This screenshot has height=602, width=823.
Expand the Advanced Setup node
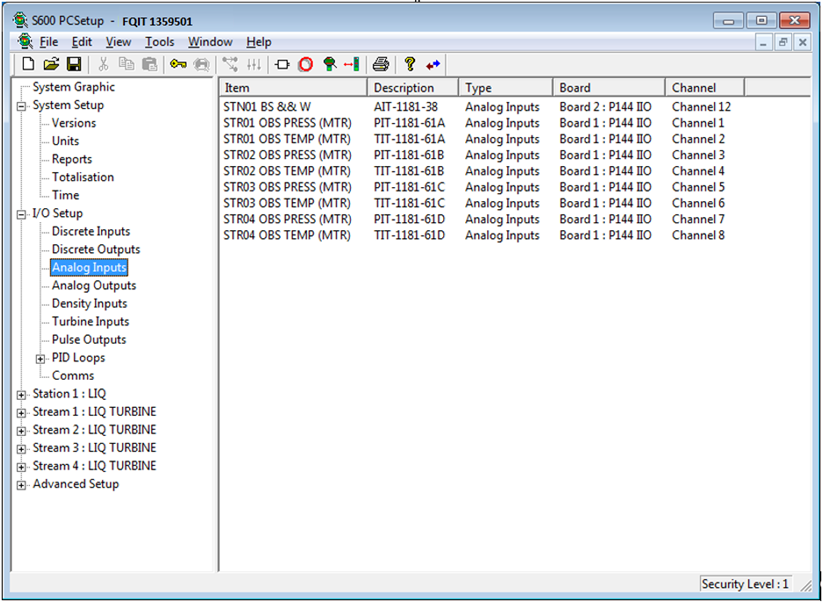click(x=22, y=485)
